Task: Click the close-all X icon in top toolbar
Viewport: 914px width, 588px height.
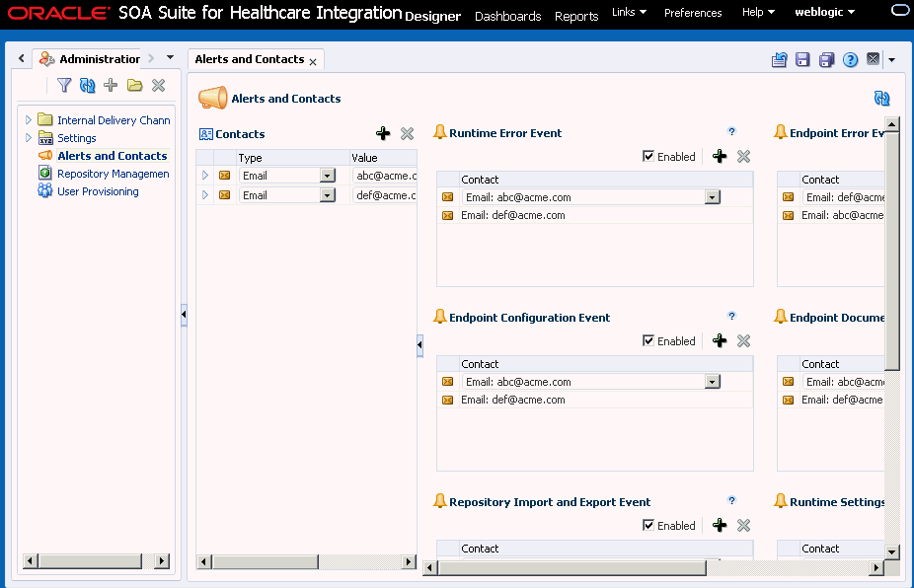Action: tap(873, 59)
